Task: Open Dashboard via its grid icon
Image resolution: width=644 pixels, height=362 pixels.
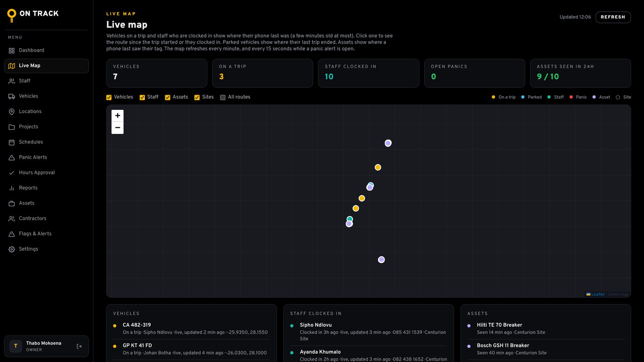Action: pyautogui.click(x=11, y=51)
